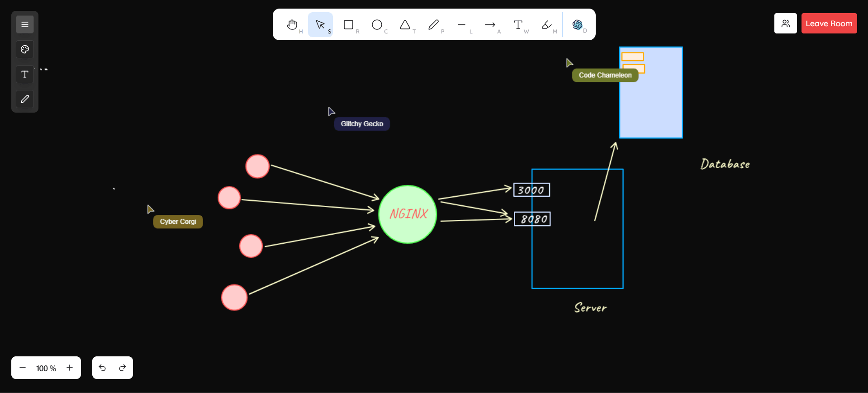
Task: Click the handwritten Database label
Action: [725, 164]
